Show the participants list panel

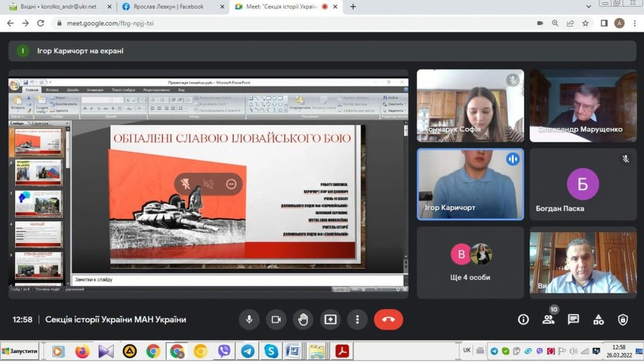pos(548,319)
